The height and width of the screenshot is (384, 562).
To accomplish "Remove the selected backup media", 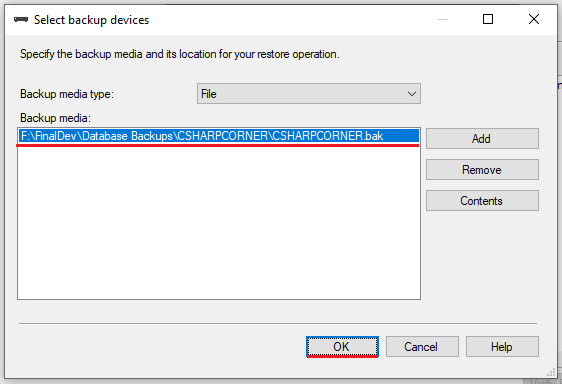I will (482, 170).
